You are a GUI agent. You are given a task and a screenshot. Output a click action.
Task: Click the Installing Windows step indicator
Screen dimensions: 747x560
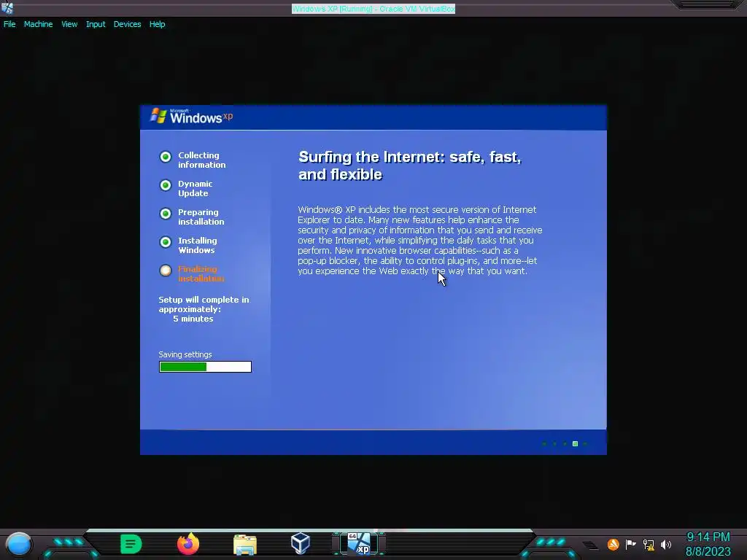[166, 242]
